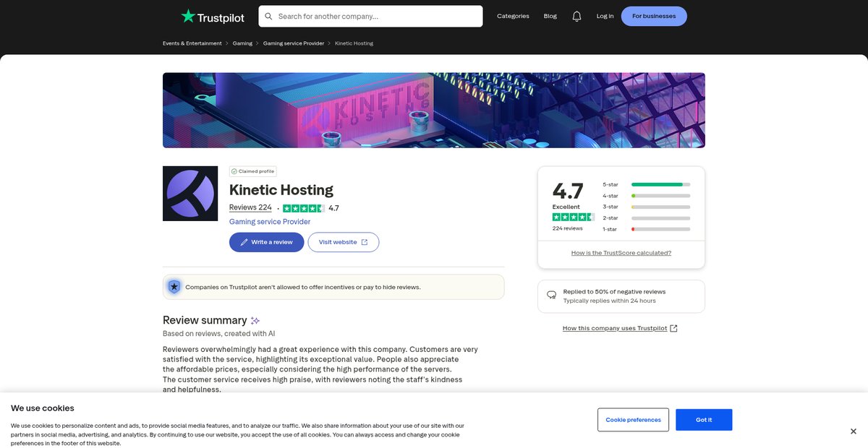Screen dimensions: 868x448
Task: Click 'Typically replies within 24 hours' text
Action: click(610, 301)
